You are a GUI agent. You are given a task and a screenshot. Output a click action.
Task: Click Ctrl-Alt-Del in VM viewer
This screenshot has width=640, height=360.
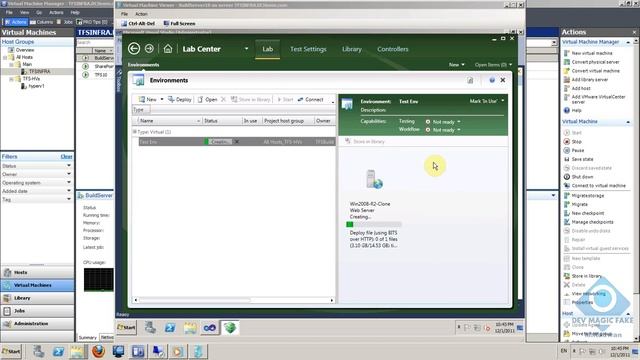138,23
